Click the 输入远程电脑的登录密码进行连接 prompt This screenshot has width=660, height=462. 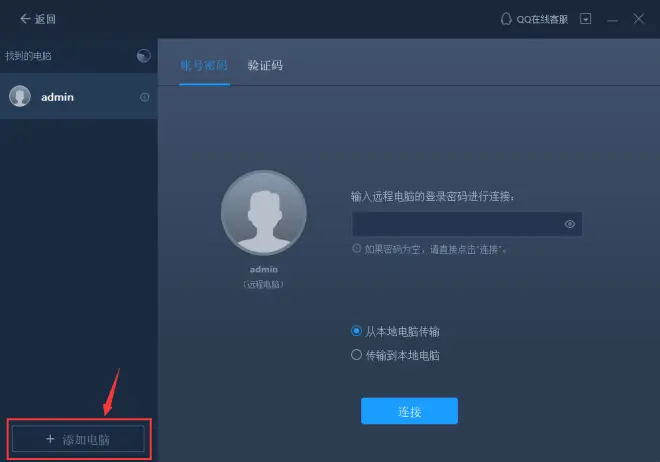click(433, 196)
